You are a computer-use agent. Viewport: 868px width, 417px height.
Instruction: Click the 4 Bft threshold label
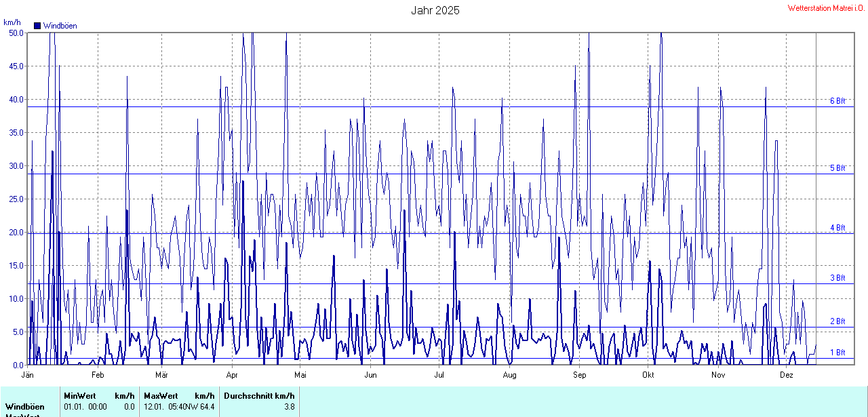point(837,228)
